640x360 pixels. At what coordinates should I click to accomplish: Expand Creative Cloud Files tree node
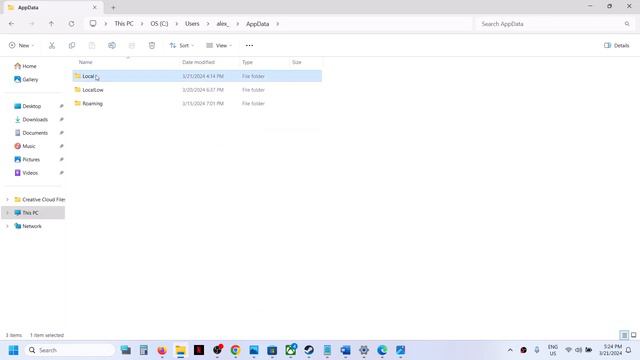7,200
